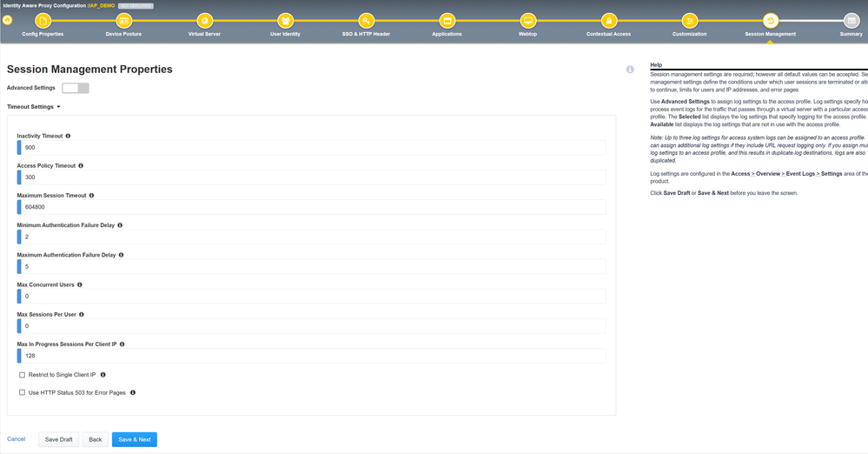Viewport: 868px width, 454px height.
Task: Show info for Max Concurrent Users
Action: coord(80,284)
